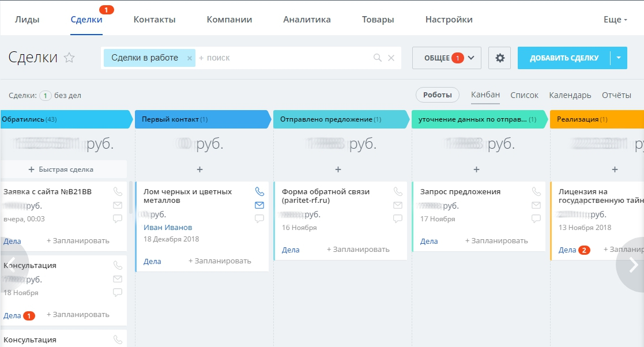The image size is (644, 347).
Task: Add deal plus in 'Первый контакт' column
Action: point(199,169)
